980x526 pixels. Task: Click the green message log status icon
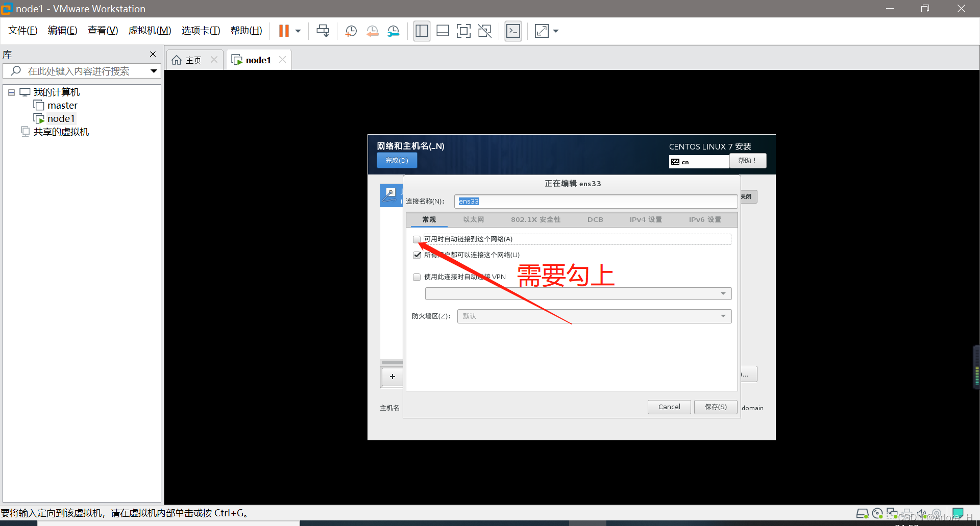tap(958, 513)
